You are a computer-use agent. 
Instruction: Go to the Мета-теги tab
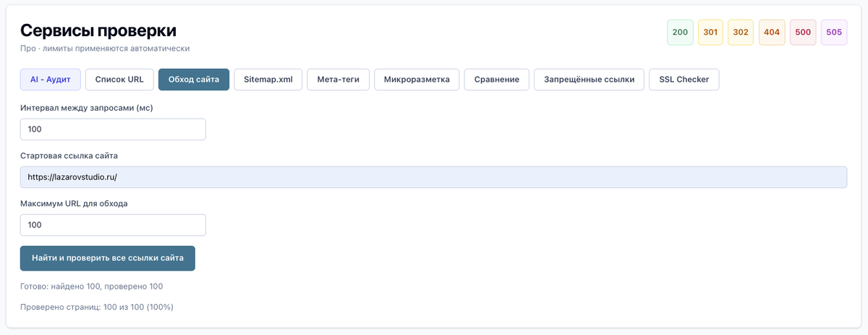[339, 80]
